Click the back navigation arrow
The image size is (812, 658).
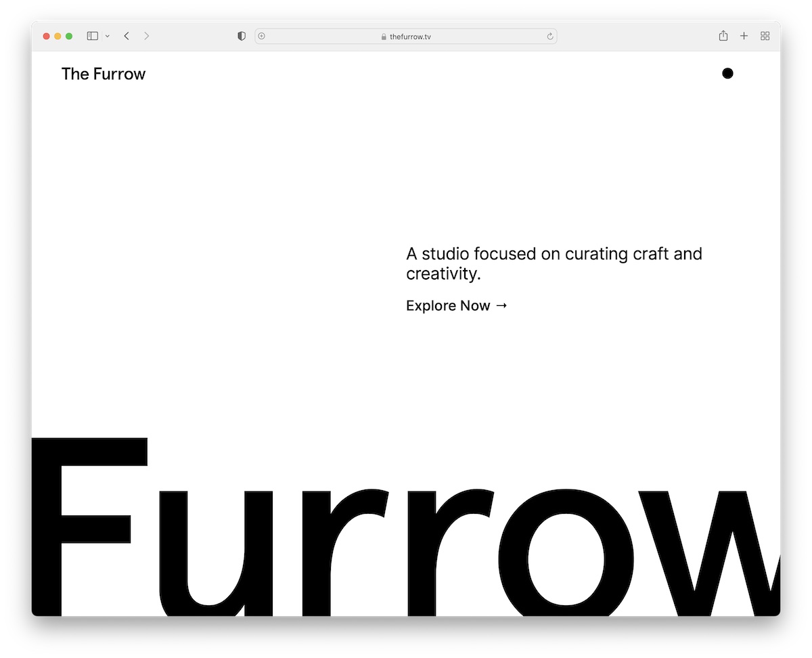[127, 36]
